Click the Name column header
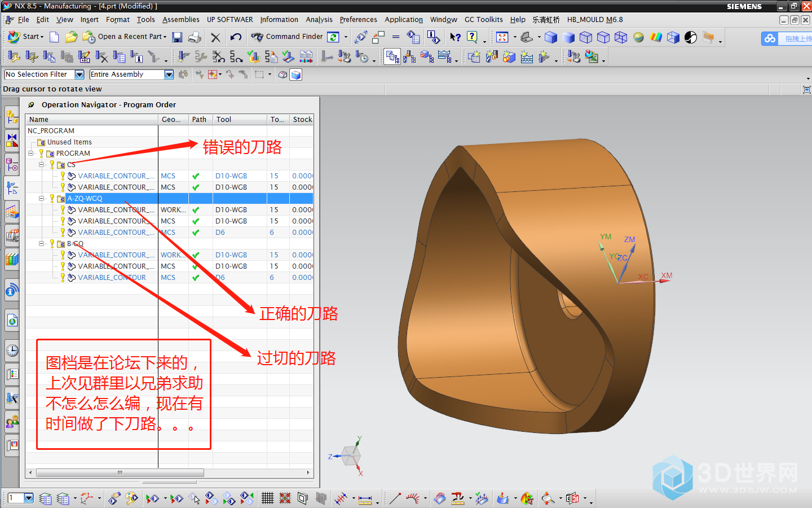Image resolution: width=812 pixels, height=508 pixels. (x=92, y=120)
